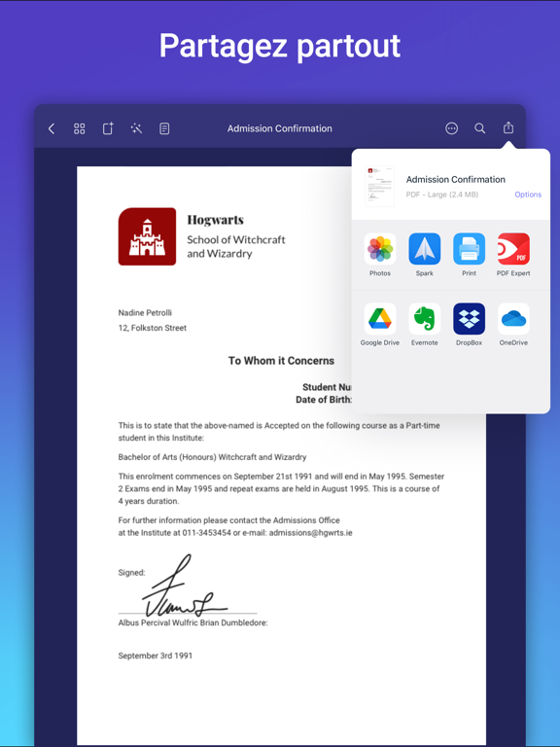
Task: Share to the Photos app
Action: click(x=380, y=255)
